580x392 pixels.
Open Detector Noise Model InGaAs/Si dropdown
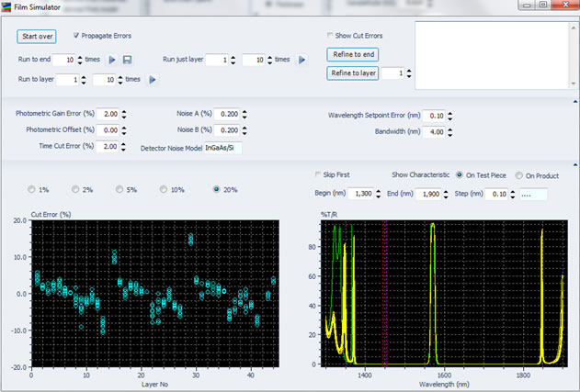point(222,148)
